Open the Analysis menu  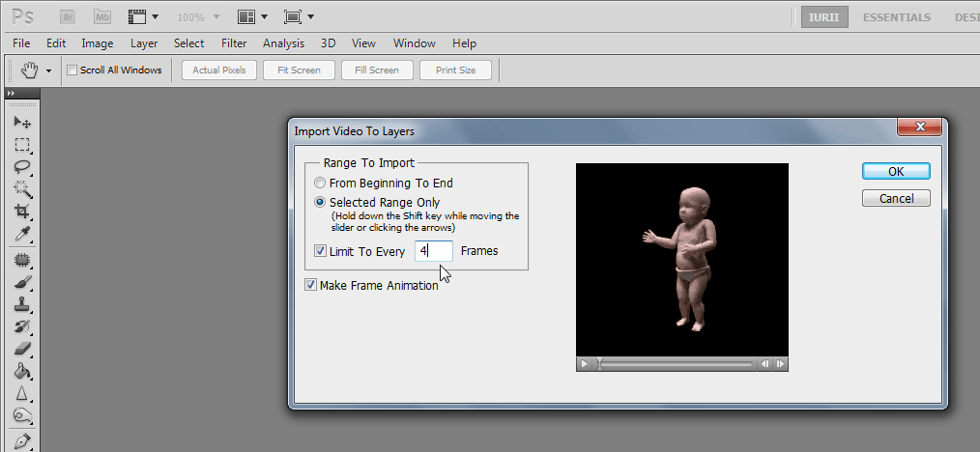coord(283,43)
